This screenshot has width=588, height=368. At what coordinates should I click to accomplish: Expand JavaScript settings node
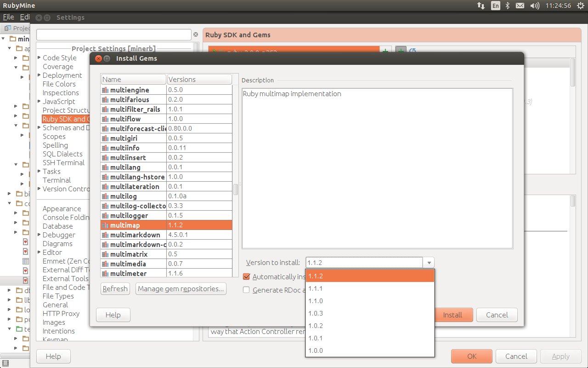click(39, 102)
